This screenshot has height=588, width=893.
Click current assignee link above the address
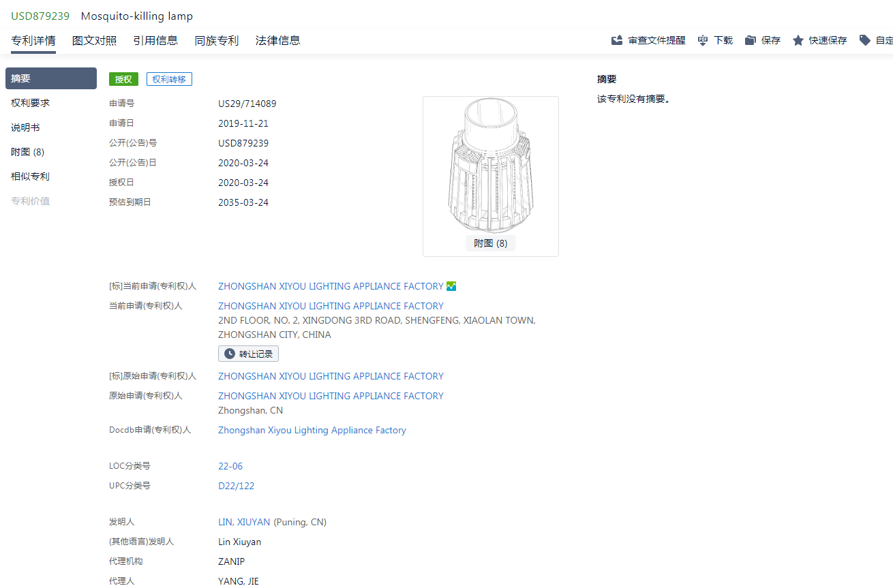click(x=331, y=306)
